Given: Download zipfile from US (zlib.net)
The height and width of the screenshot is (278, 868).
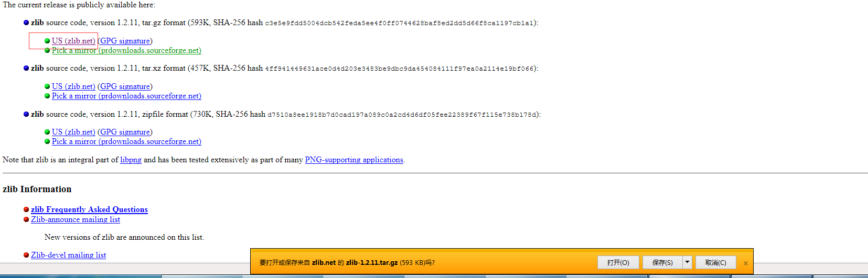Looking at the screenshot, I should tap(73, 132).
